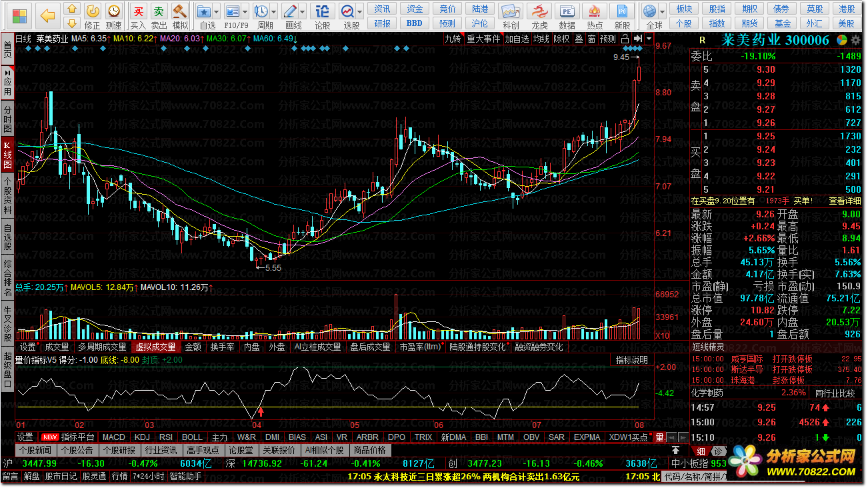
Task: Switch to the KDJ indicator tab
Action: point(142,437)
